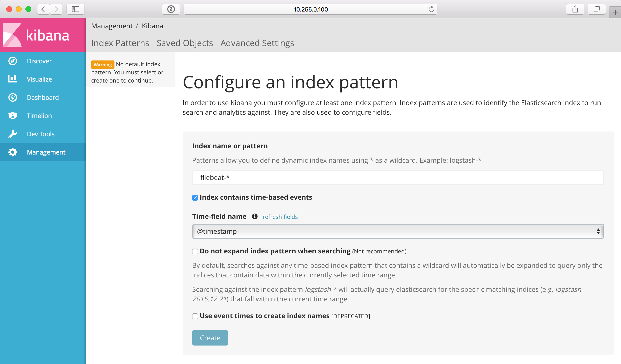This screenshot has width=621, height=364.
Task: Click the filebeat-* index pattern field
Action: [x=398, y=177]
